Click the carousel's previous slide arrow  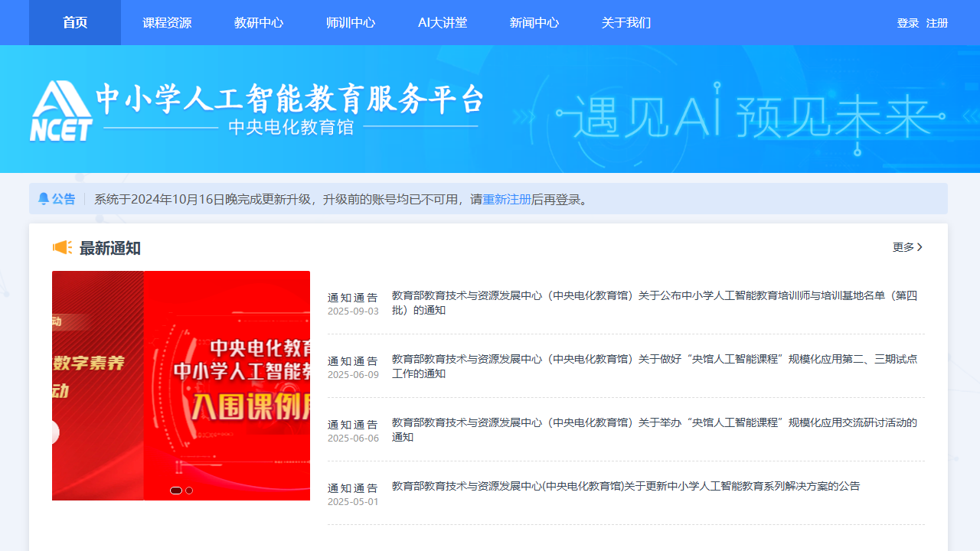(54, 432)
